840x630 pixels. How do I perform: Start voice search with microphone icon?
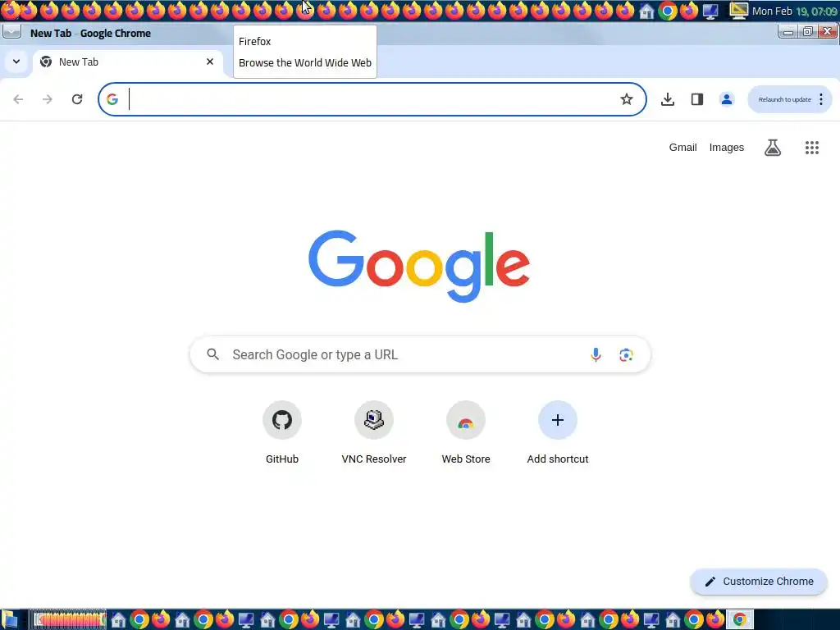pos(596,354)
